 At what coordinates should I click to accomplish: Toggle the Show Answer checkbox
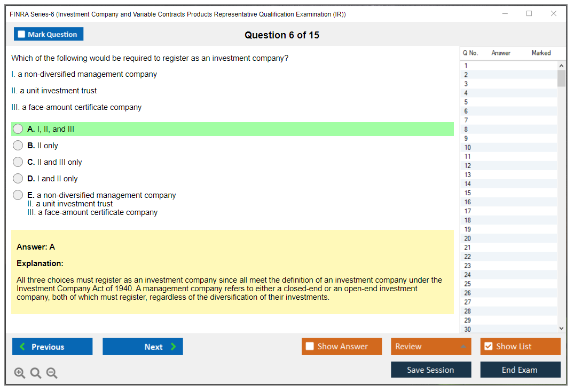310,347
